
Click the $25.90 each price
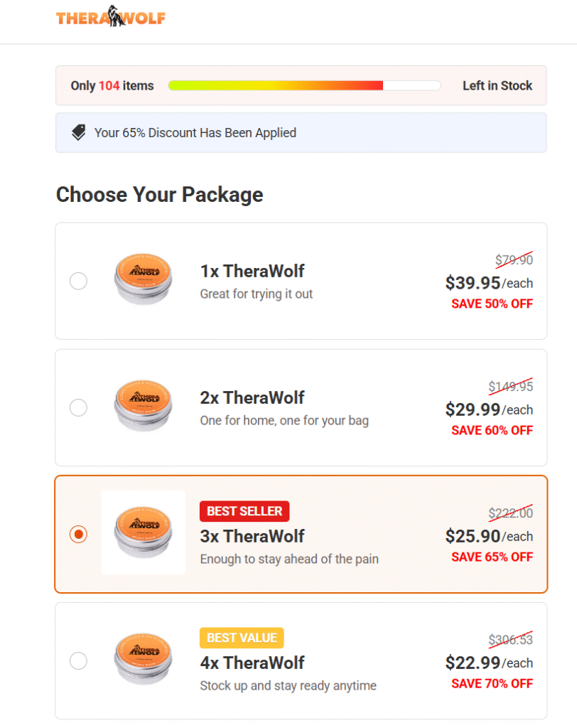click(x=488, y=536)
